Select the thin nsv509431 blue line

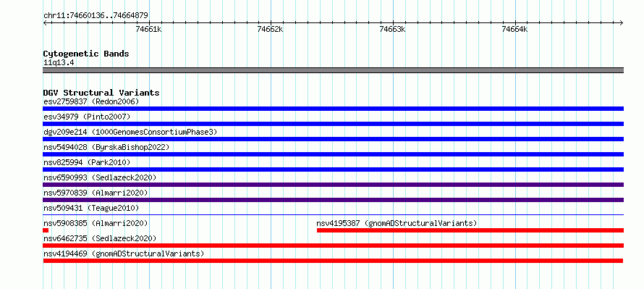(x=333, y=214)
